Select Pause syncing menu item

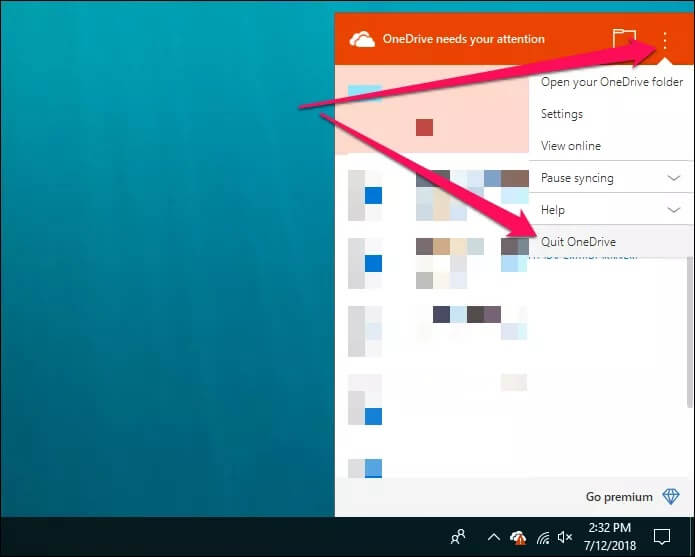[x=612, y=178]
